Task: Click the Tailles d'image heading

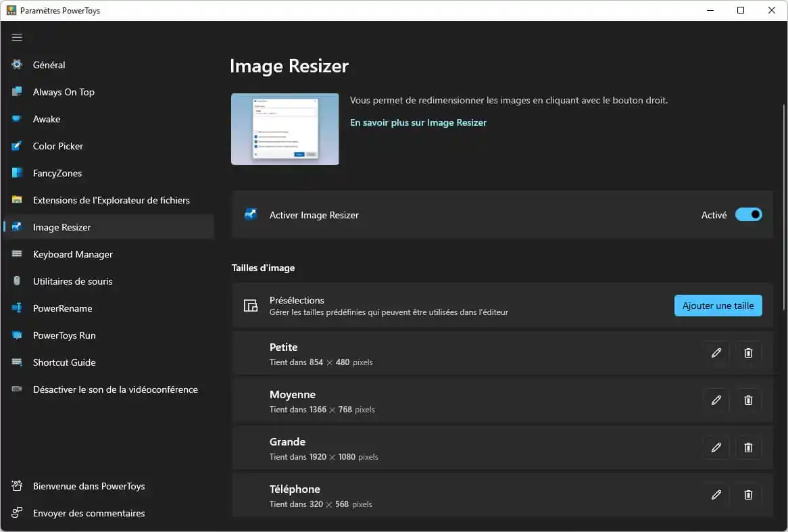Action: pyautogui.click(x=264, y=268)
